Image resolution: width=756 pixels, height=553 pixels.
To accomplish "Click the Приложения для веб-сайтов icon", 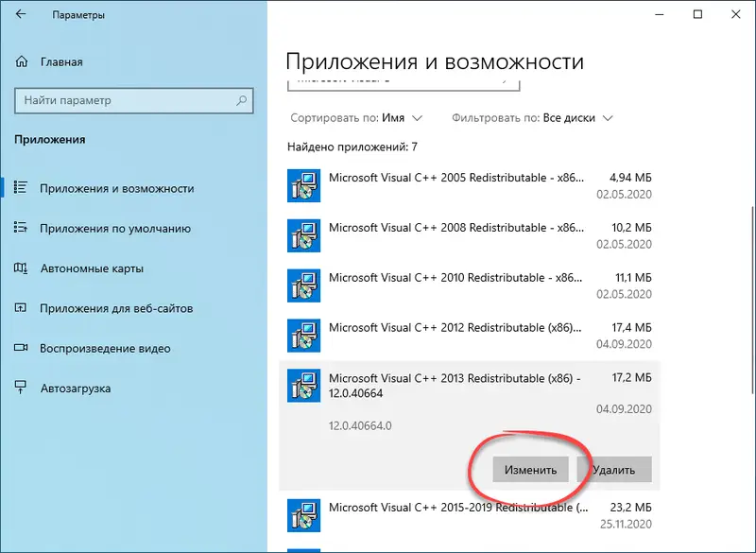I will pos(20,307).
